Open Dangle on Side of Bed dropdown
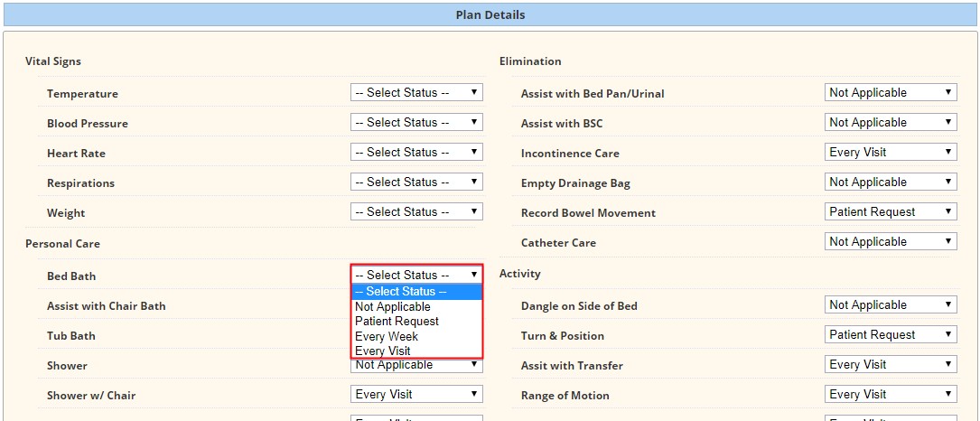The width and height of the screenshot is (980, 421). point(891,305)
